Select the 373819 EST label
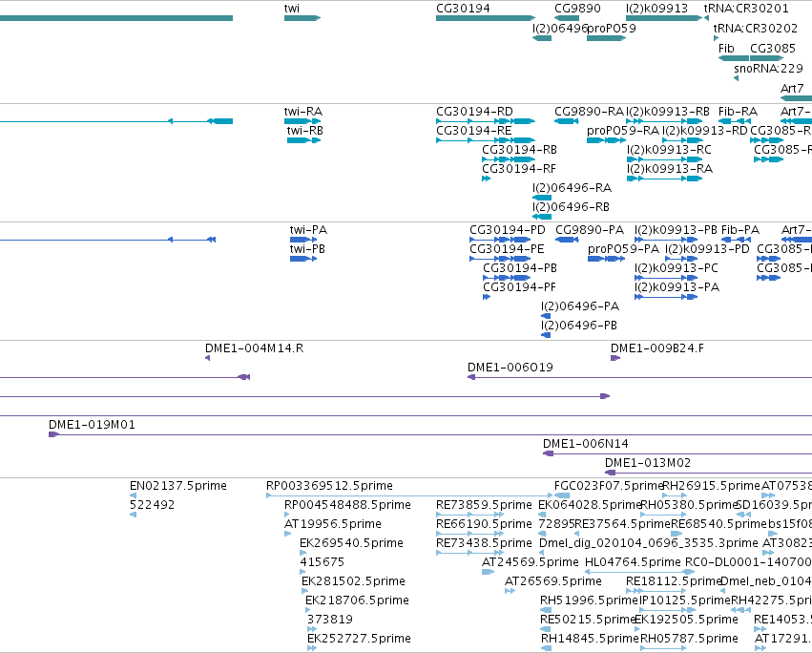Screen dimensions: 812x653 (x=329, y=620)
